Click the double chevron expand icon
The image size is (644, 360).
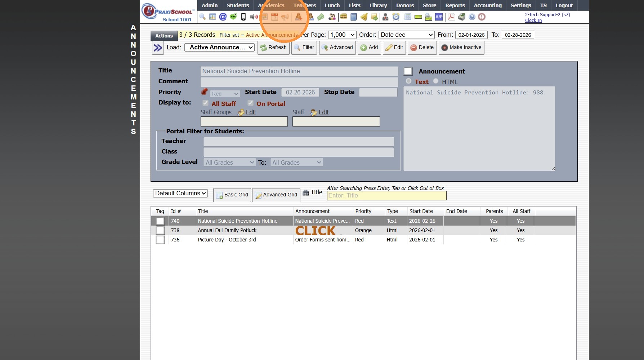[158, 48]
